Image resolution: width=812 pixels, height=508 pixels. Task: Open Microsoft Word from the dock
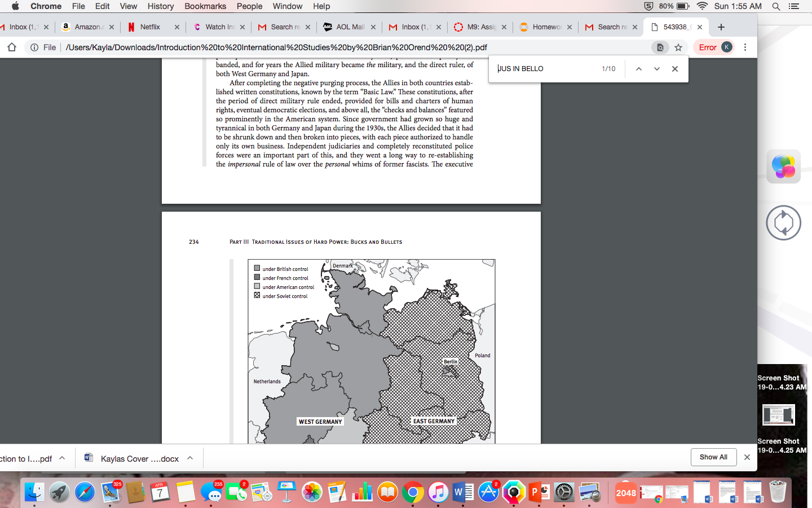point(463,493)
